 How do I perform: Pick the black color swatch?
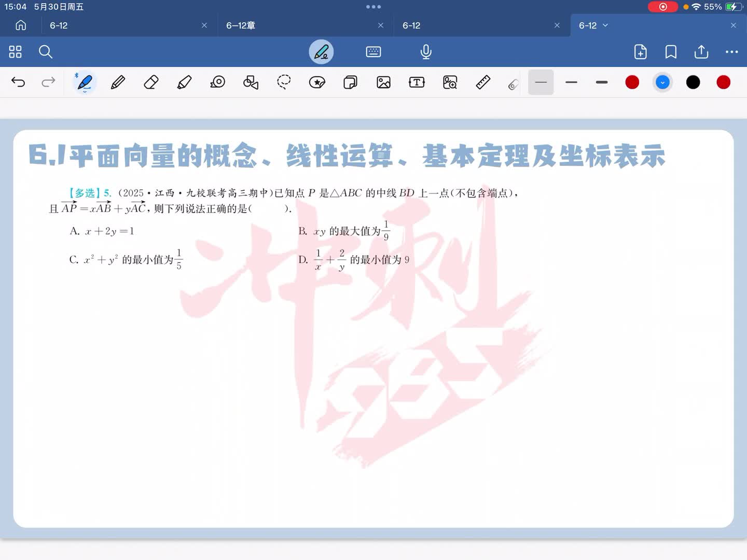pyautogui.click(x=693, y=82)
